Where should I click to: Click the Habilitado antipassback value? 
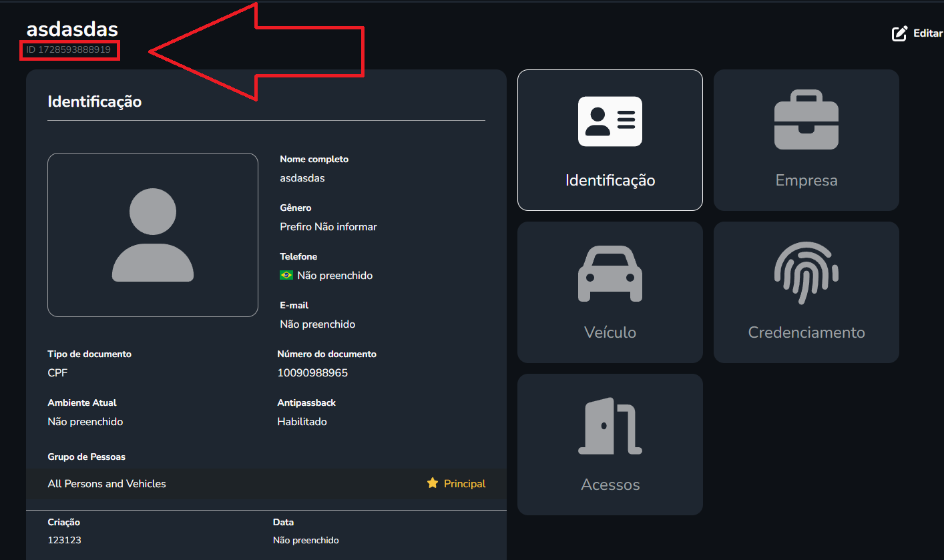click(x=302, y=422)
